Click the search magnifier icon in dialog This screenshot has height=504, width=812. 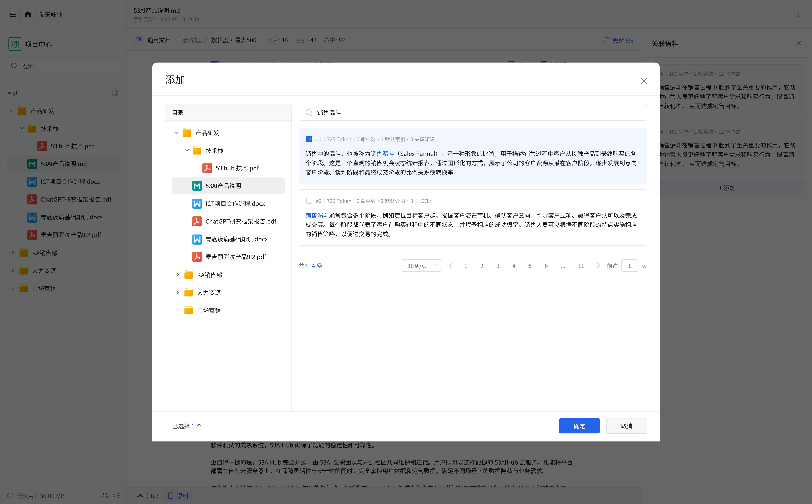click(309, 112)
